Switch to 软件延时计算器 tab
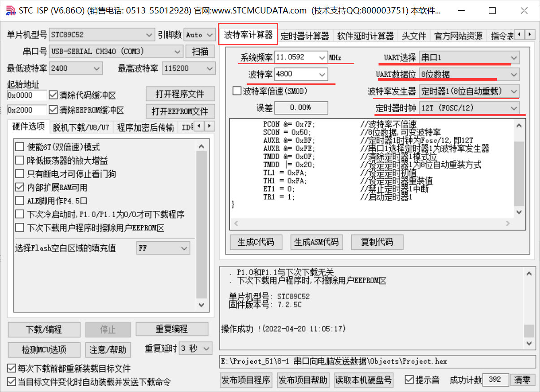The width and height of the screenshot is (540, 392). pos(365,36)
